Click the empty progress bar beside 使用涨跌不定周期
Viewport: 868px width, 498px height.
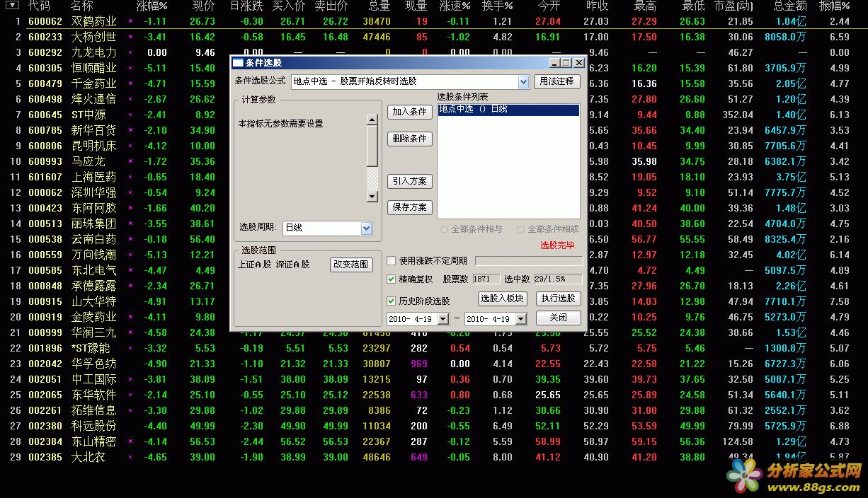pyautogui.click(x=529, y=261)
